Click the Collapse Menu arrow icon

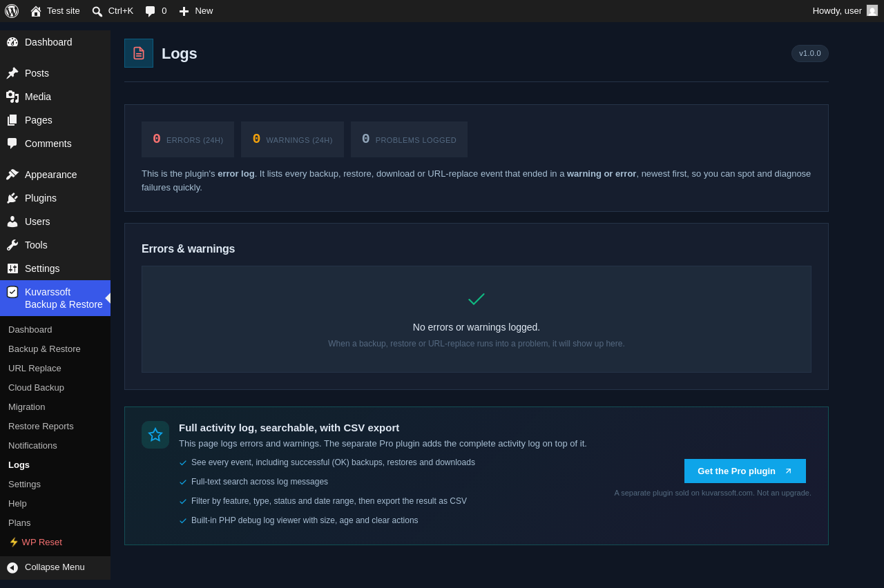12,567
